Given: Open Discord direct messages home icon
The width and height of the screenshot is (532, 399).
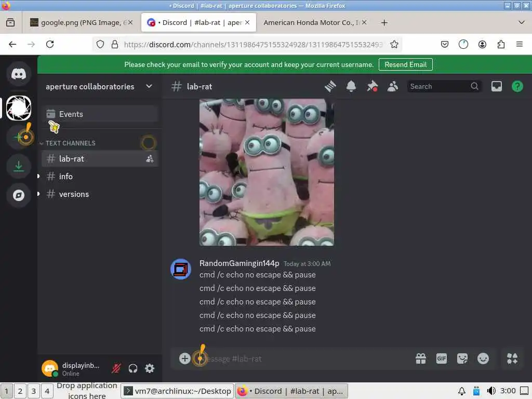Looking at the screenshot, I should tap(19, 74).
